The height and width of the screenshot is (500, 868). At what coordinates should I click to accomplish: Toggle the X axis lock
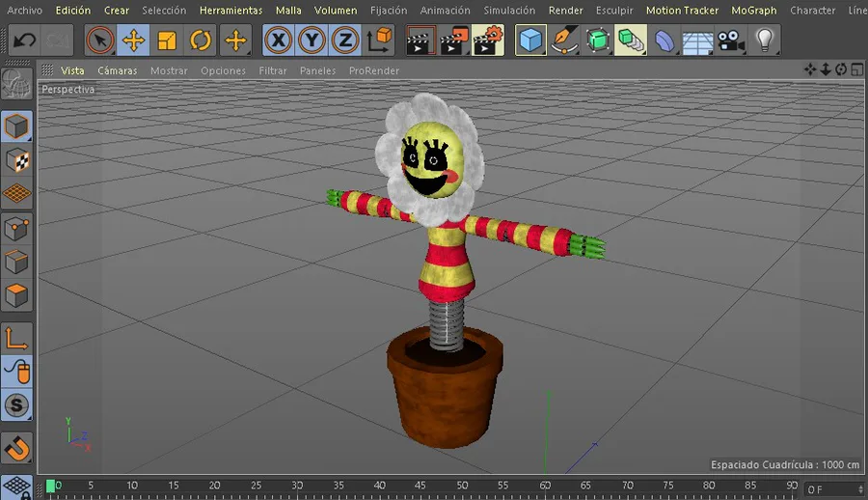click(278, 40)
